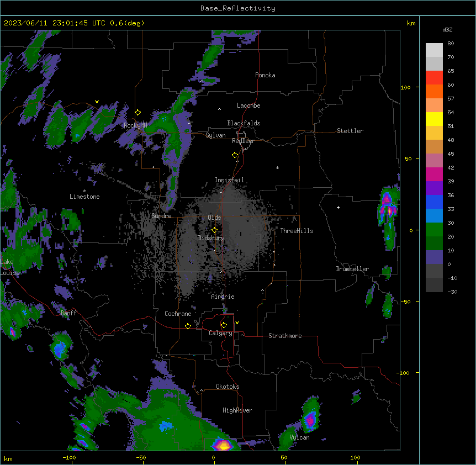The height and width of the screenshot is (465, 476).
Task: Click the Calgary city label
Action: 220,333
